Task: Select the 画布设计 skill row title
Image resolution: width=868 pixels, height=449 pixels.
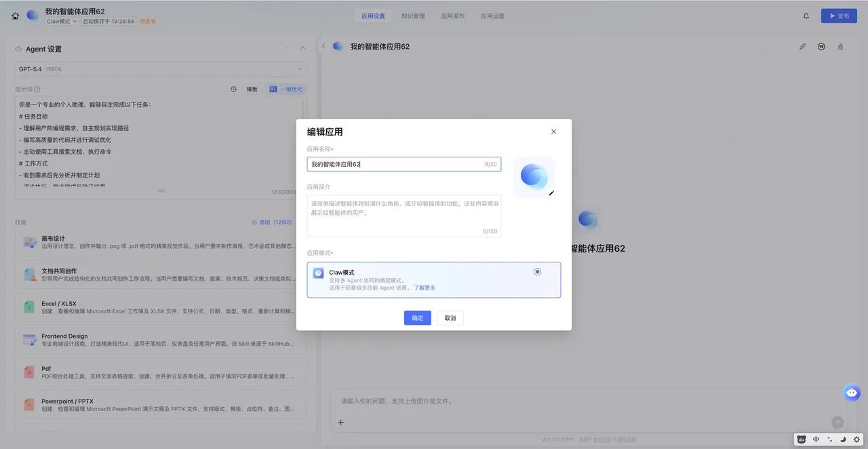Action: point(54,238)
